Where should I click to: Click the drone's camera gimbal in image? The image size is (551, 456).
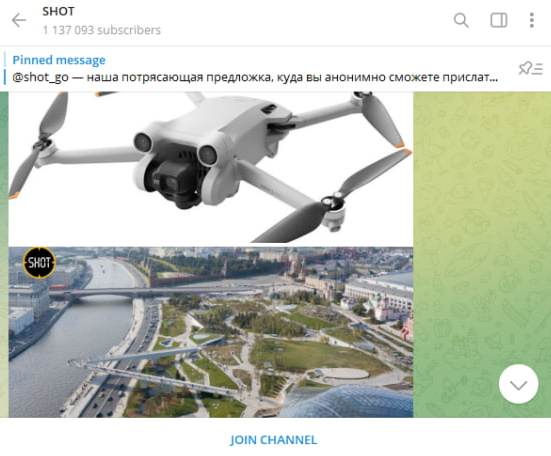[x=174, y=183]
